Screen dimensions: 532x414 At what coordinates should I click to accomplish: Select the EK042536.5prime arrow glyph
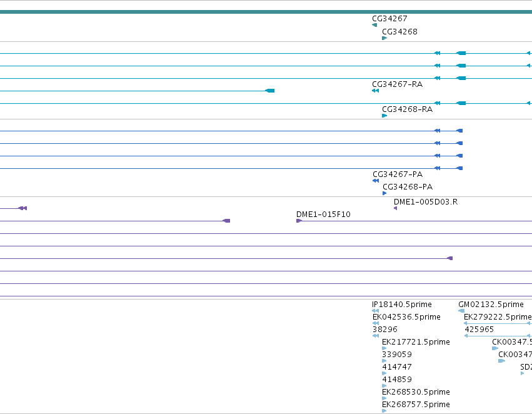tap(376, 323)
